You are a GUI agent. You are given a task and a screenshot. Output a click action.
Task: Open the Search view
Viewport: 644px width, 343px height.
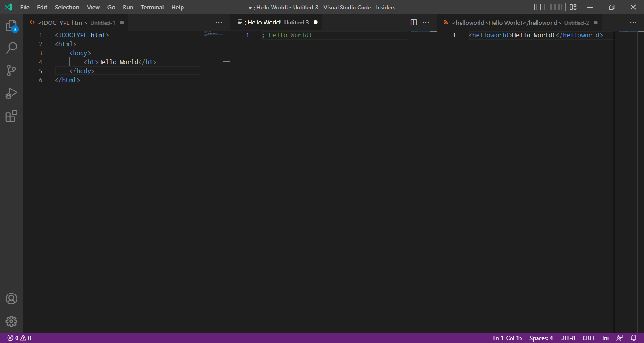tap(11, 48)
